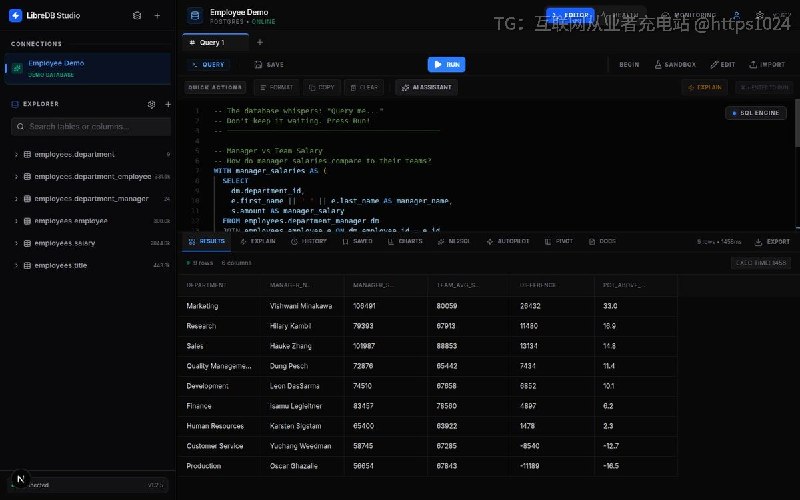Click the plus icon in the Explorer header
The width and height of the screenshot is (800, 500).
click(x=168, y=104)
